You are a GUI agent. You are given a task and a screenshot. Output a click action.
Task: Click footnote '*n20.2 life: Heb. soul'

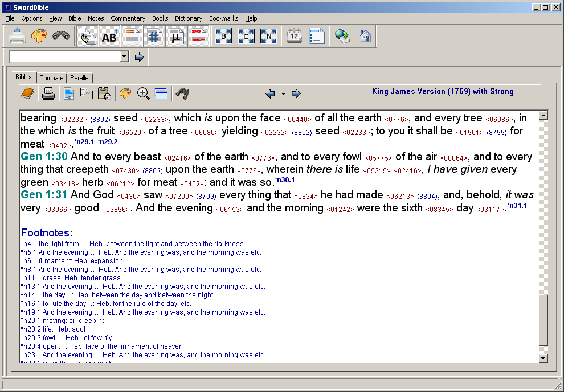[53, 329]
